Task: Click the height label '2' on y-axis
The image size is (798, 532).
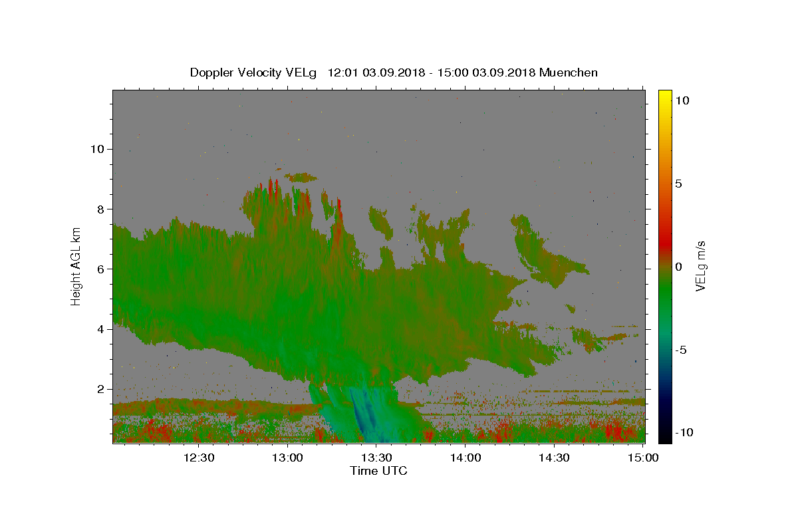Action: (x=100, y=389)
